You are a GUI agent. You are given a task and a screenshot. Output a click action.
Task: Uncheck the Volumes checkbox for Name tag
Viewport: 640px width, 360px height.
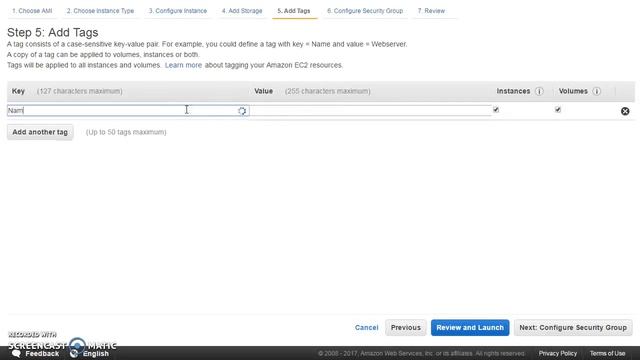click(x=558, y=109)
